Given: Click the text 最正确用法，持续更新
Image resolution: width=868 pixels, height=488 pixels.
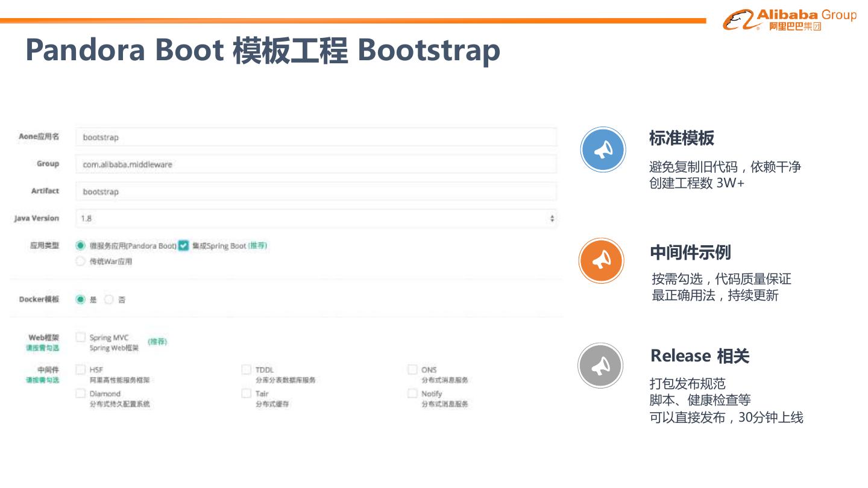Looking at the screenshot, I should pos(715,296).
